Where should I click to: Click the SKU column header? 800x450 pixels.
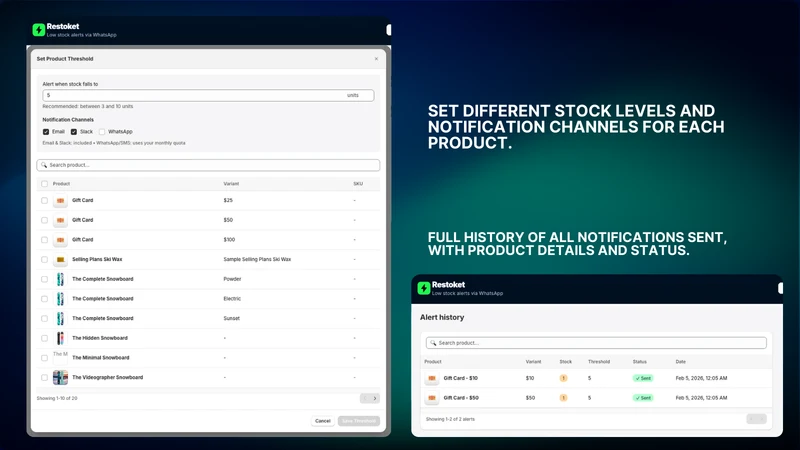[x=358, y=184]
